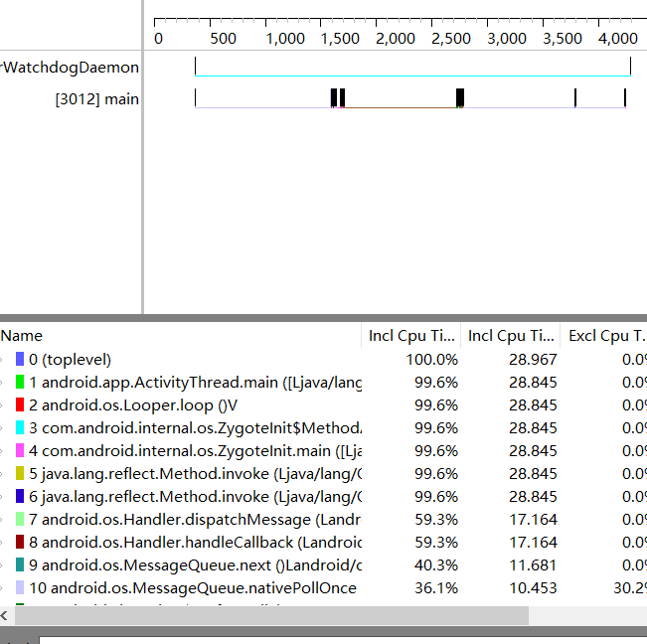
Task: Click lavender swatch beside MessageQueue.nativePollOnce
Action: click(20, 587)
